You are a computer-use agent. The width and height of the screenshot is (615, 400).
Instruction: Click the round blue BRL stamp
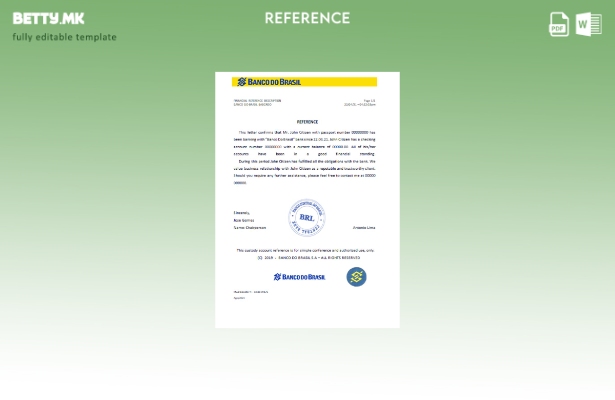coord(307,218)
